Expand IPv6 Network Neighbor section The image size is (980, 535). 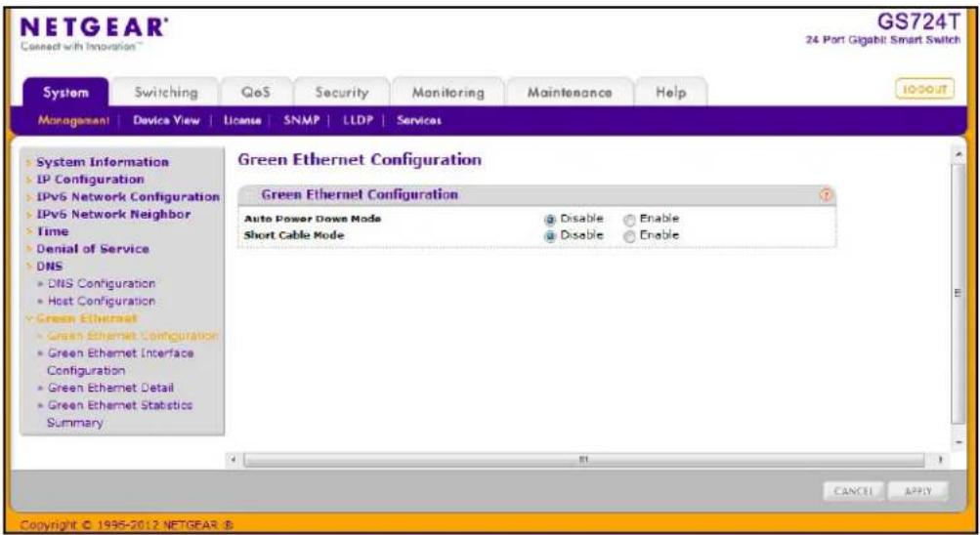tap(113, 214)
